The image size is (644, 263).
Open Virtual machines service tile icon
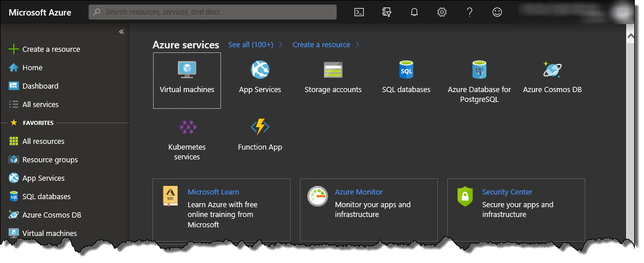point(187,69)
